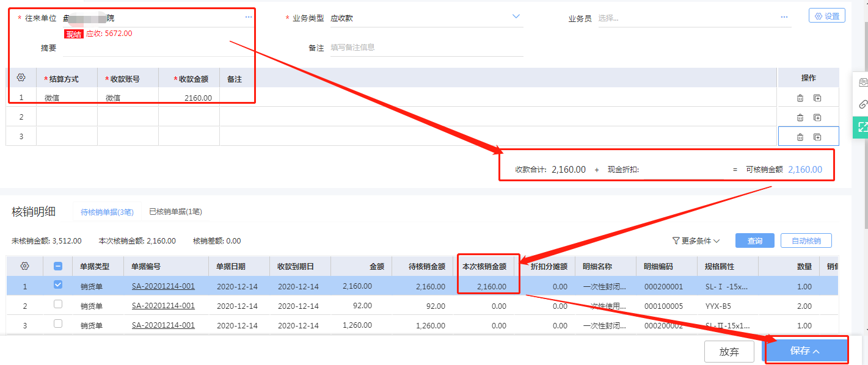Viewport: 868px width, 365px height.
Task: Delete row 1 with trash icon
Action: [x=800, y=98]
